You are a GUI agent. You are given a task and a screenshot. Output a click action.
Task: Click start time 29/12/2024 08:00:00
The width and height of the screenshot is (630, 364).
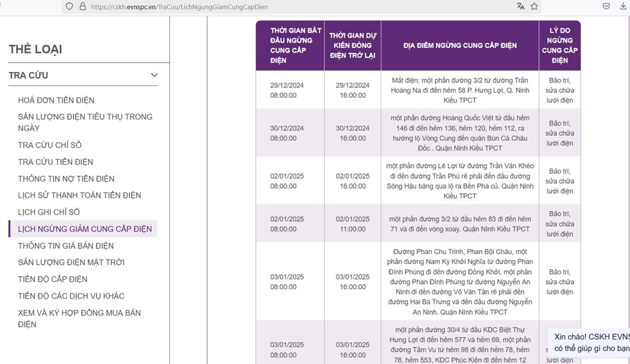point(287,90)
